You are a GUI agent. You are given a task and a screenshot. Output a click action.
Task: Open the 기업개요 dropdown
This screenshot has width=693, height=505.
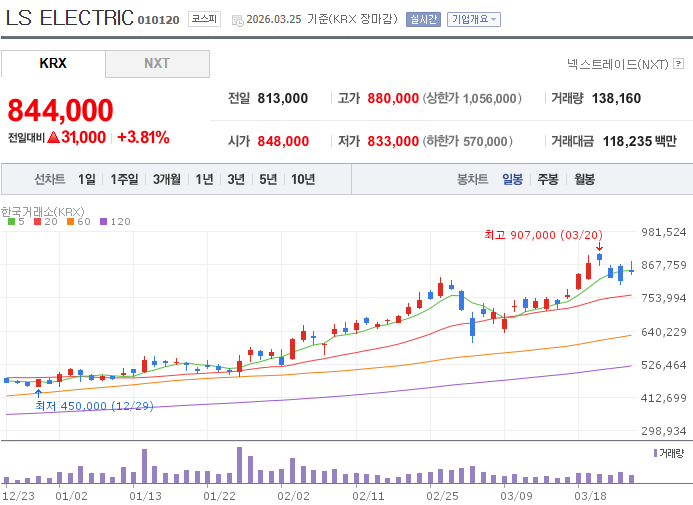(x=474, y=19)
